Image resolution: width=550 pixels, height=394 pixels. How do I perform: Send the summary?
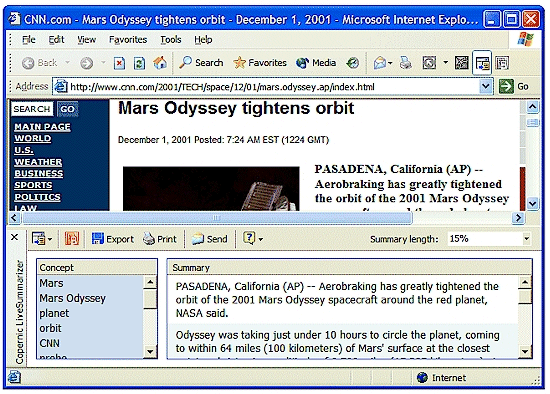[x=209, y=239]
